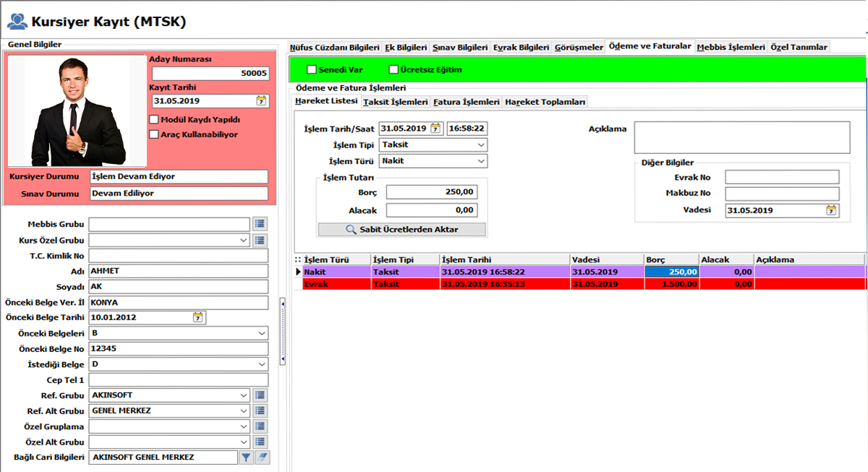Check the Araç Kullanabiliyor option
The width and height of the screenshot is (868, 472).
(x=153, y=134)
